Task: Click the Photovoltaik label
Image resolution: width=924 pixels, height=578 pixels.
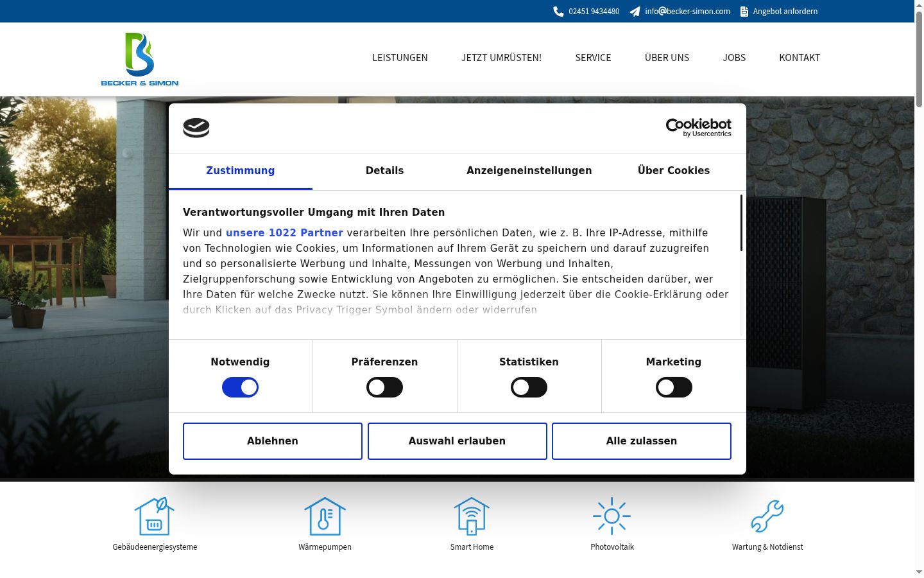Action: (x=612, y=547)
